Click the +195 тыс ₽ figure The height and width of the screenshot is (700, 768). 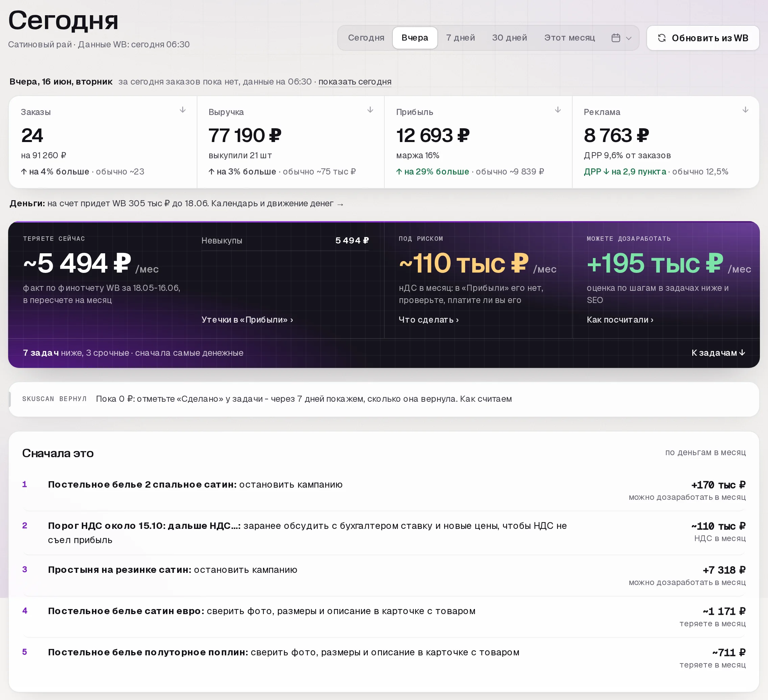[655, 263]
